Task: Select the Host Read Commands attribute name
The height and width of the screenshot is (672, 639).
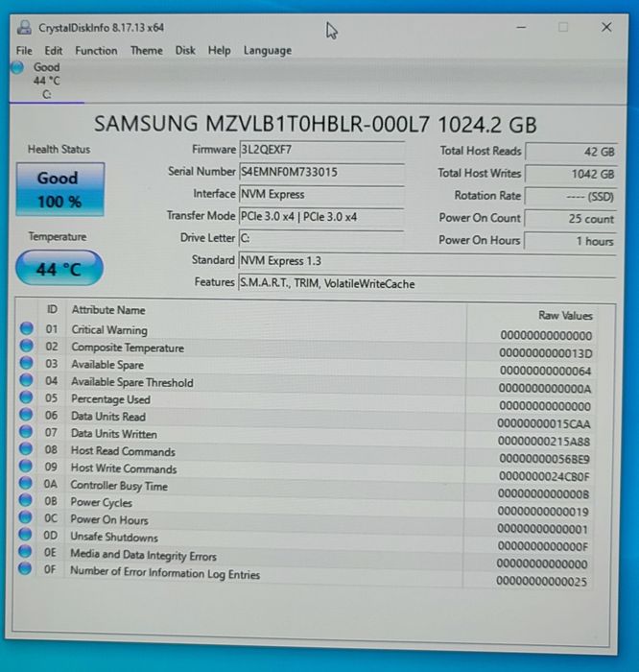Action: tap(123, 451)
